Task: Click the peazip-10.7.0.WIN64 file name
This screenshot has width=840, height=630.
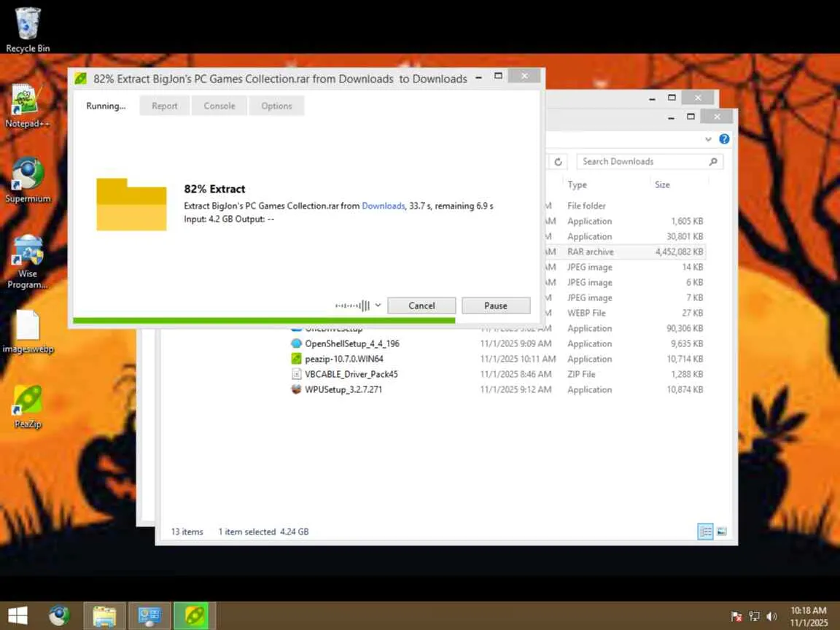Action: [344, 359]
